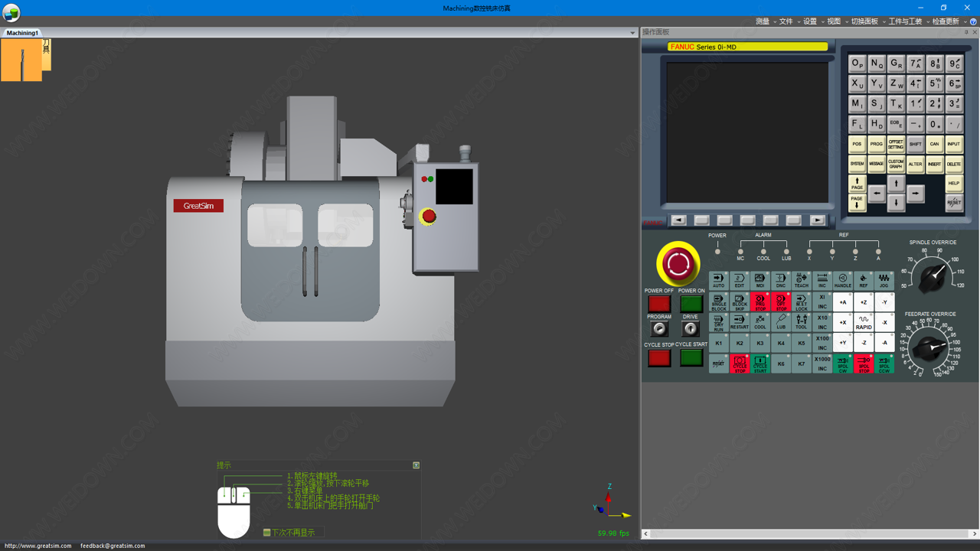Open http://www.greatsim.com link
980x551 pixels.
pyautogui.click(x=38, y=546)
